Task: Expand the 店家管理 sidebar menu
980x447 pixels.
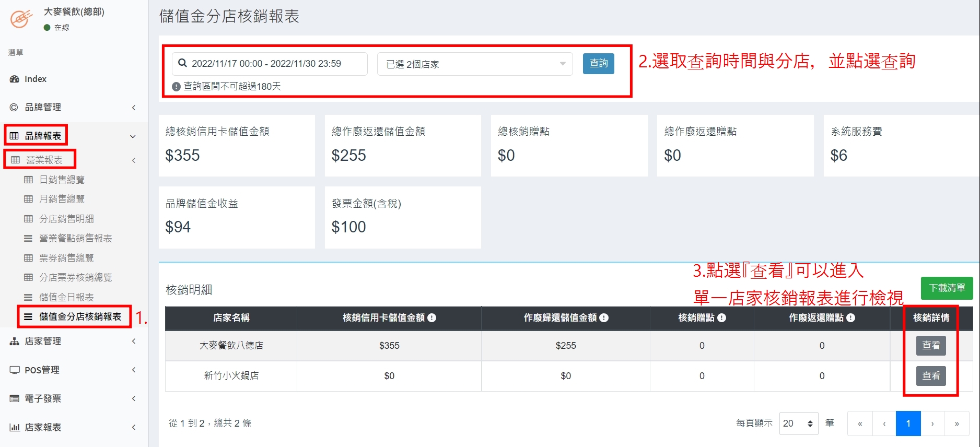Action: click(x=73, y=341)
